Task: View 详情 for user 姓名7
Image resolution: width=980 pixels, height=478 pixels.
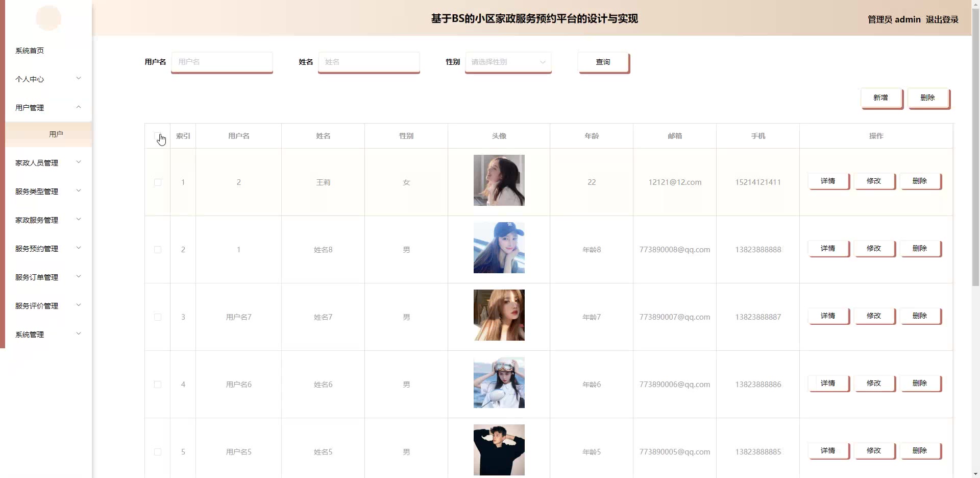Action: click(x=828, y=316)
